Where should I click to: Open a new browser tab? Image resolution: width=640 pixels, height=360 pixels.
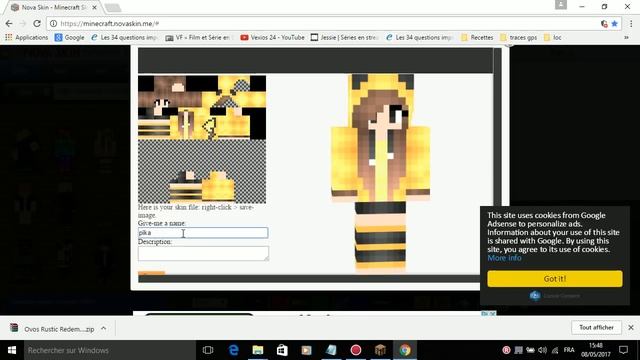pyautogui.click(x=113, y=8)
